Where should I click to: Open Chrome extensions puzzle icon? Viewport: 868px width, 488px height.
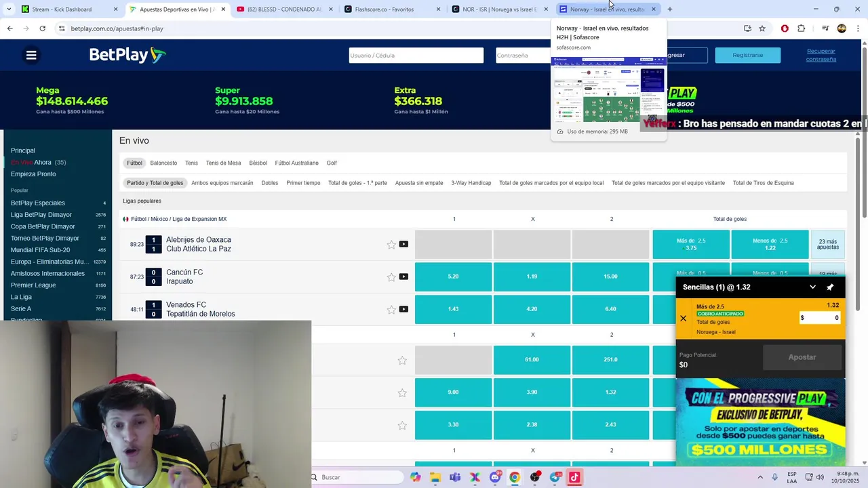pyautogui.click(x=802, y=28)
